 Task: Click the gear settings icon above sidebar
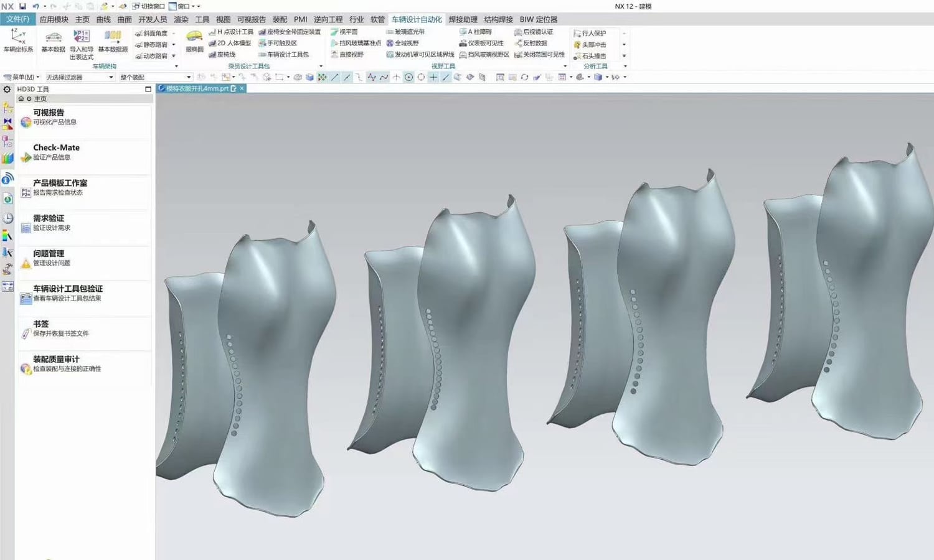(x=7, y=89)
